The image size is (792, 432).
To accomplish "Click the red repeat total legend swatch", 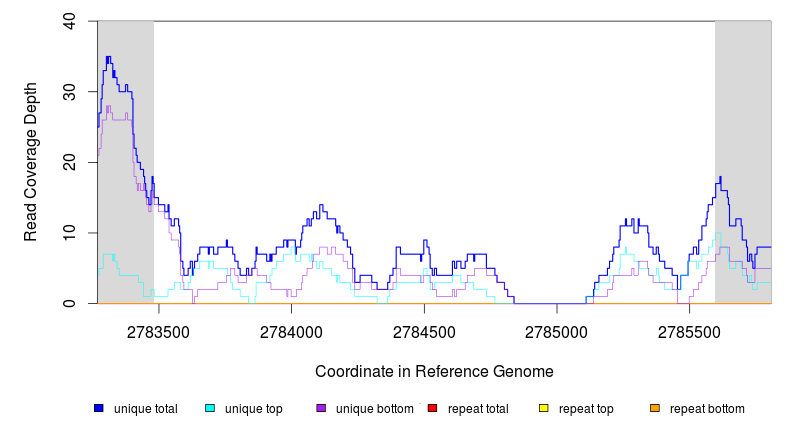I will (x=432, y=409).
